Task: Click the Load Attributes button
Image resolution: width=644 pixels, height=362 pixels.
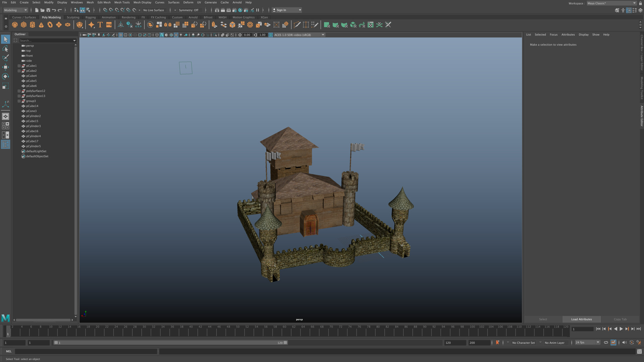Action: click(581, 319)
